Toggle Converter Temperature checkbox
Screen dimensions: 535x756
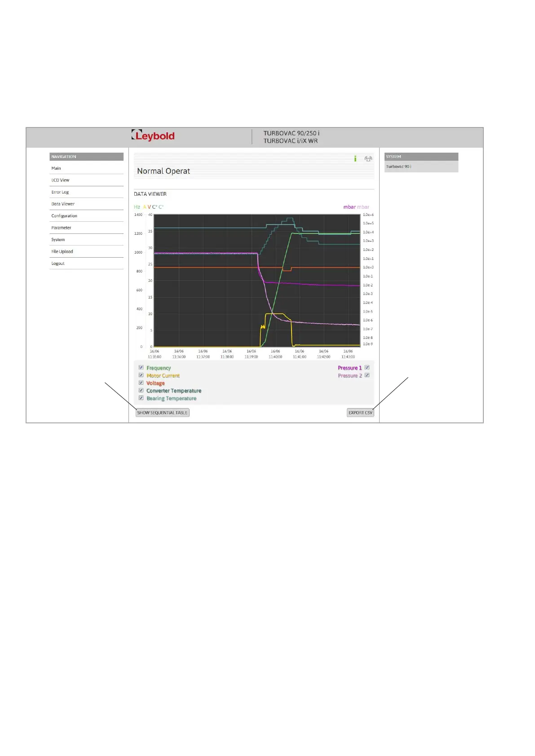141,390
